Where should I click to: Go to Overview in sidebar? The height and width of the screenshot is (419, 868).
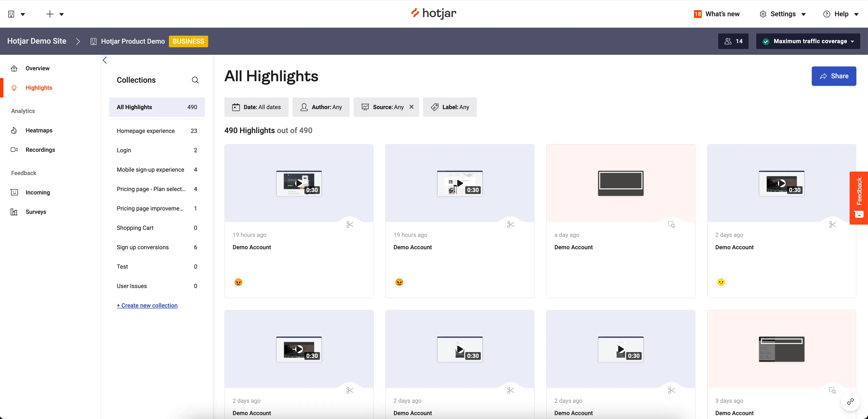point(37,68)
